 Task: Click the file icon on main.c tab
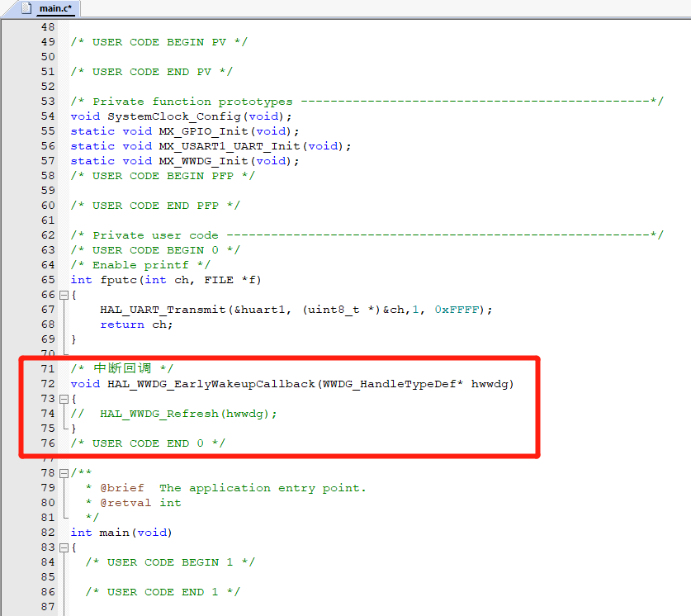[26, 8]
